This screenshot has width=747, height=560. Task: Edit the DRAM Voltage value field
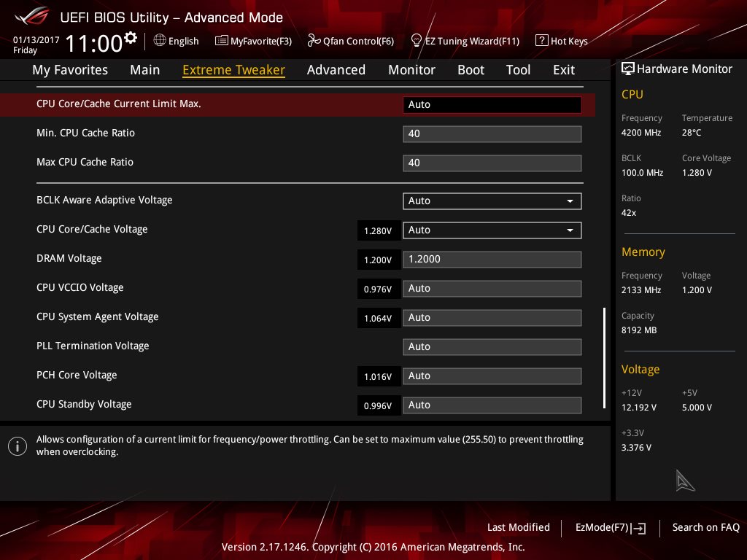click(x=492, y=260)
